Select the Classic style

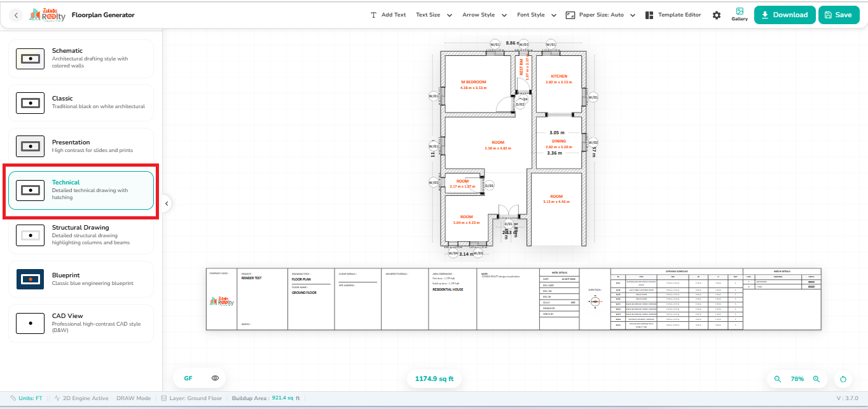81,102
